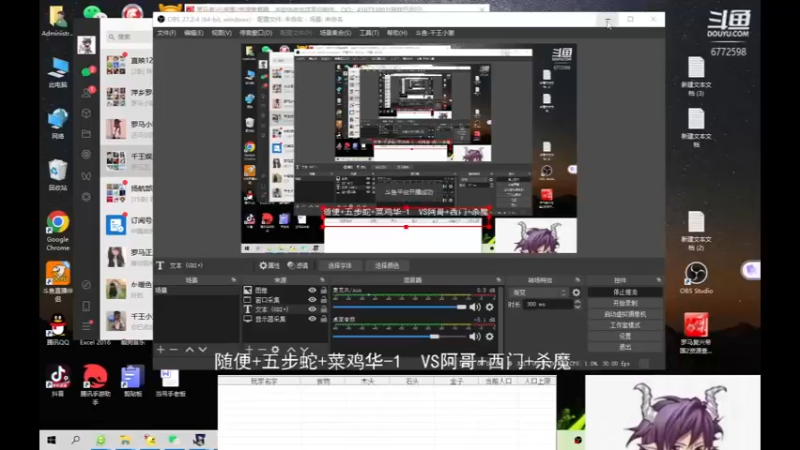This screenshot has height=450, width=800.
Task: Open the scene transition properties gear
Action: pos(576,293)
